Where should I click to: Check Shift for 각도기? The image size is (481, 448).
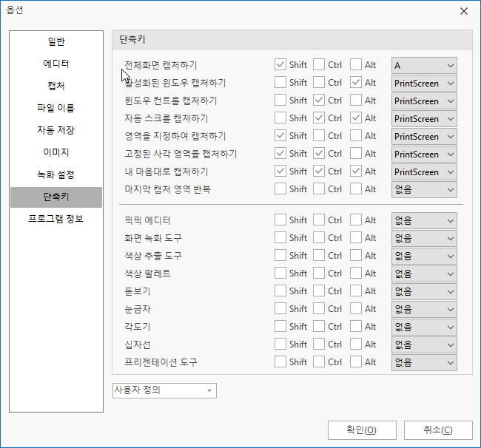coord(280,327)
